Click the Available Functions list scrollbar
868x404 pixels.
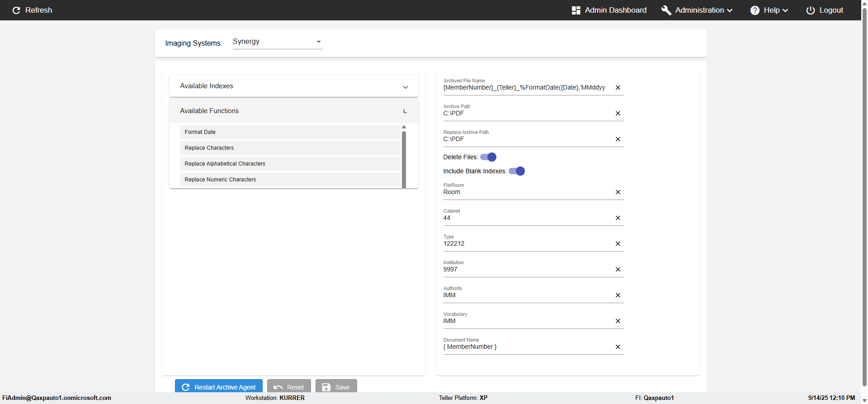click(404, 158)
